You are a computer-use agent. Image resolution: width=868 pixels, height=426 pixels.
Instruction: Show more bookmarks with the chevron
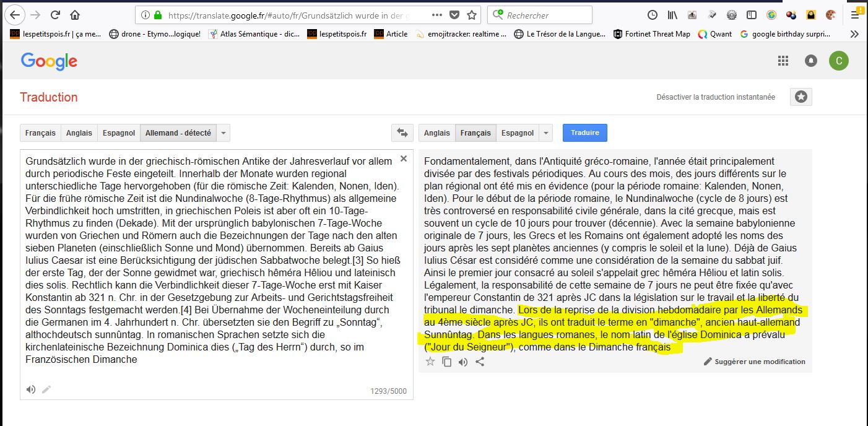[854, 34]
